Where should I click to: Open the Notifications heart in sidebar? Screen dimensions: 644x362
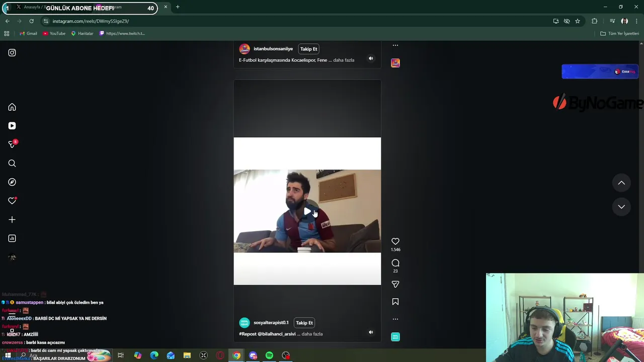[x=12, y=201]
